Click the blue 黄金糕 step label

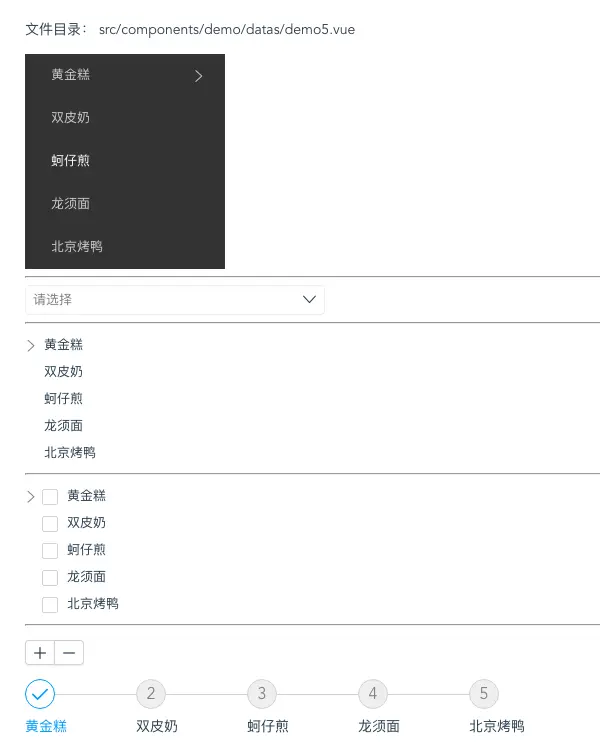click(46, 726)
